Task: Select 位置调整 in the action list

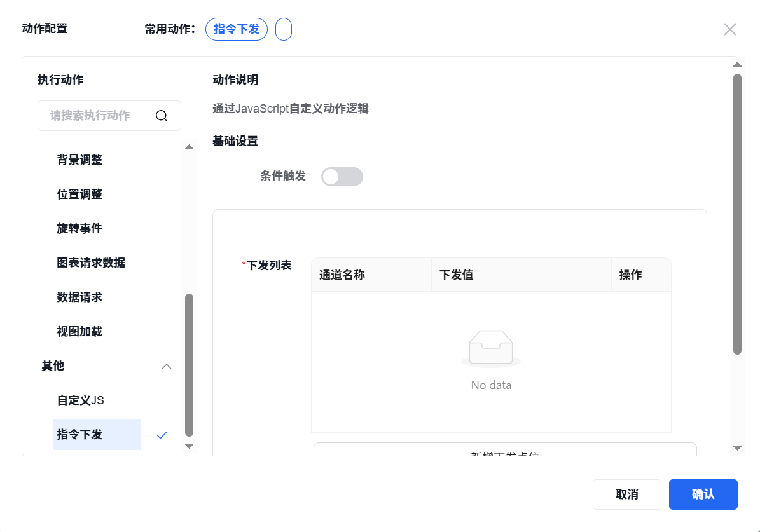Action: [x=79, y=194]
